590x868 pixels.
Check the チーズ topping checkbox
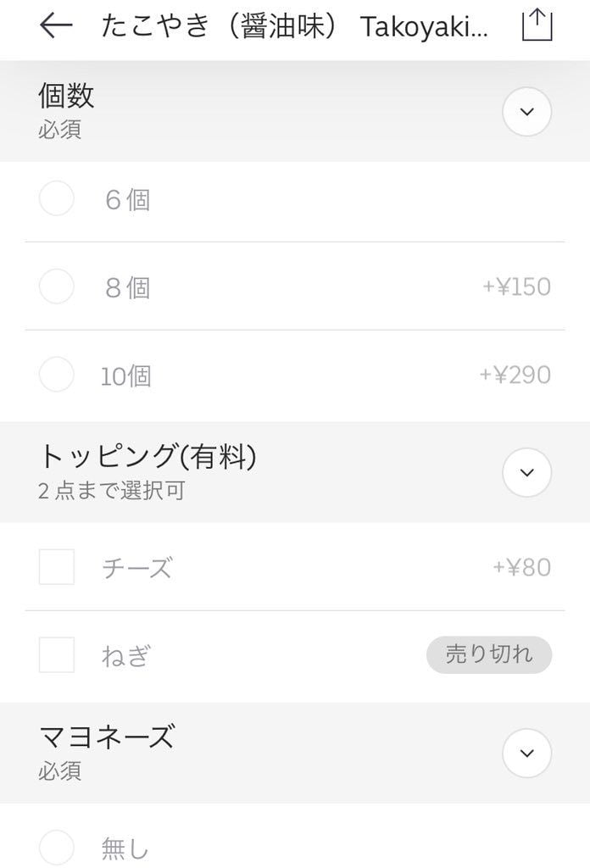click(x=57, y=567)
